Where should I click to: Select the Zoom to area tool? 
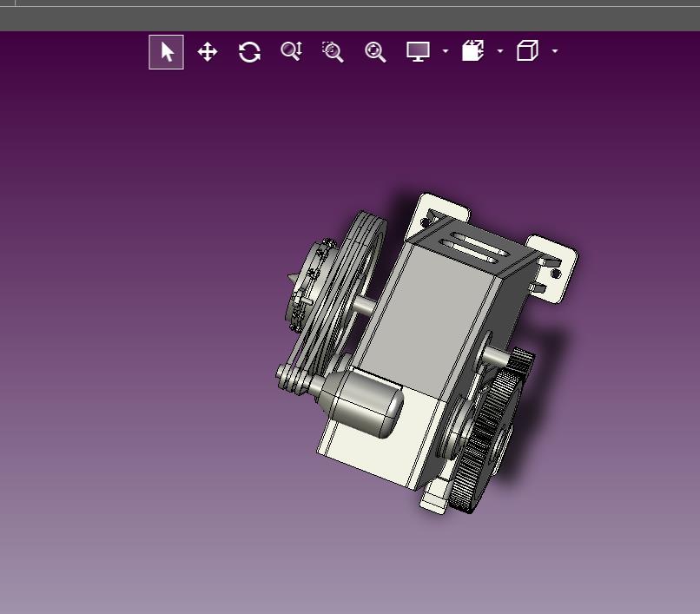coord(333,52)
